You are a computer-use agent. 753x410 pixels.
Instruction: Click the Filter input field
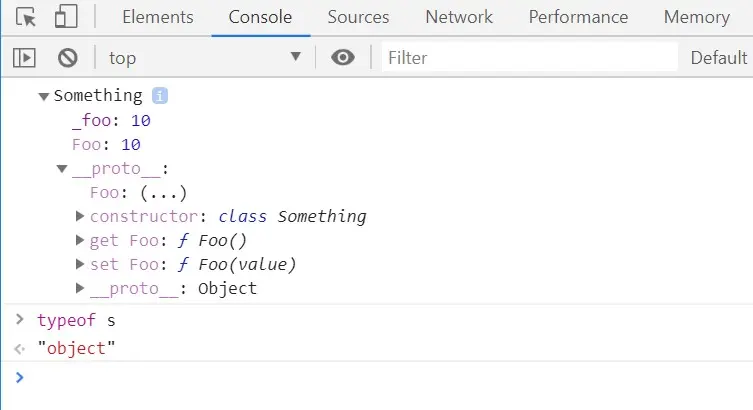(x=528, y=57)
